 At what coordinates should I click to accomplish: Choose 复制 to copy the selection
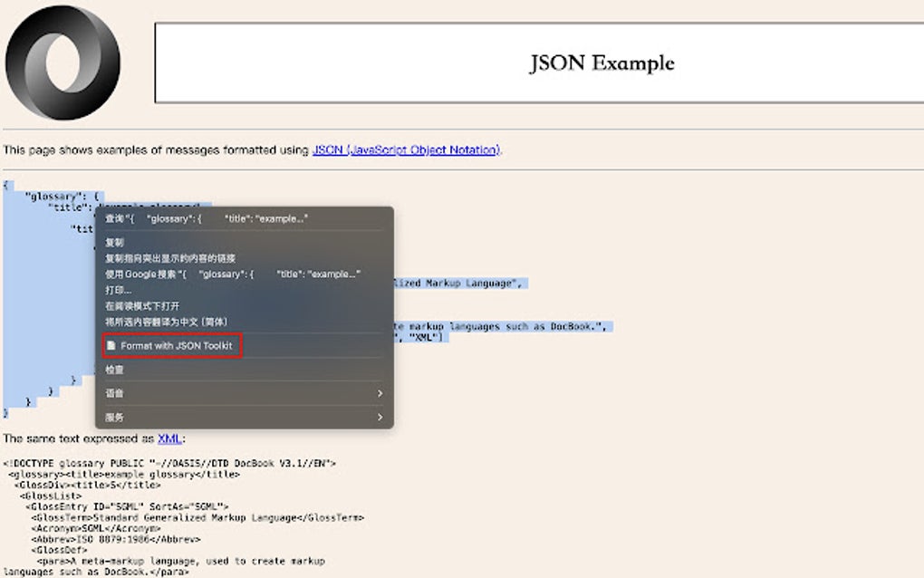(x=115, y=243)
